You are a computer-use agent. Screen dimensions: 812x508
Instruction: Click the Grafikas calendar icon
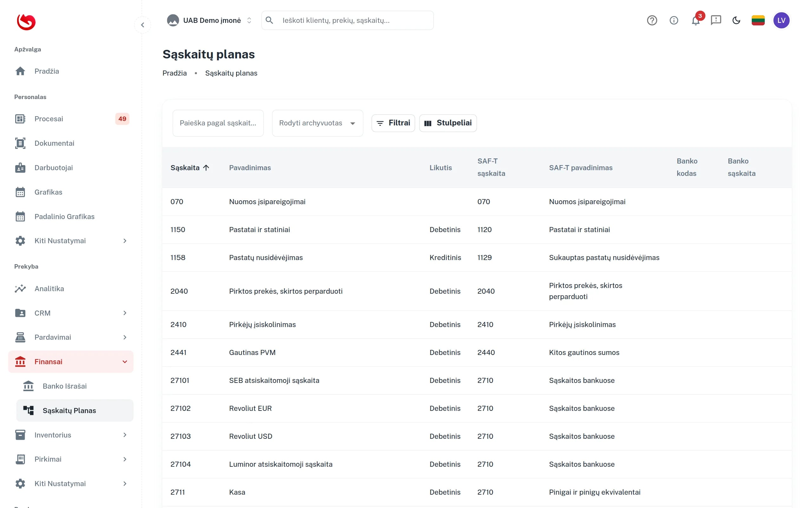20,192
